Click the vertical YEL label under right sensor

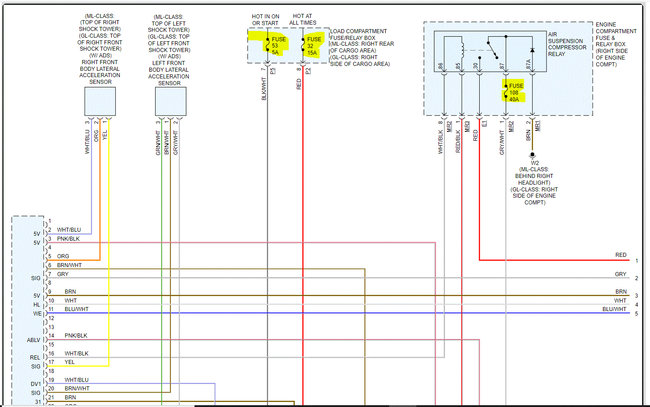pyautogui.click(x=105, y=135)
